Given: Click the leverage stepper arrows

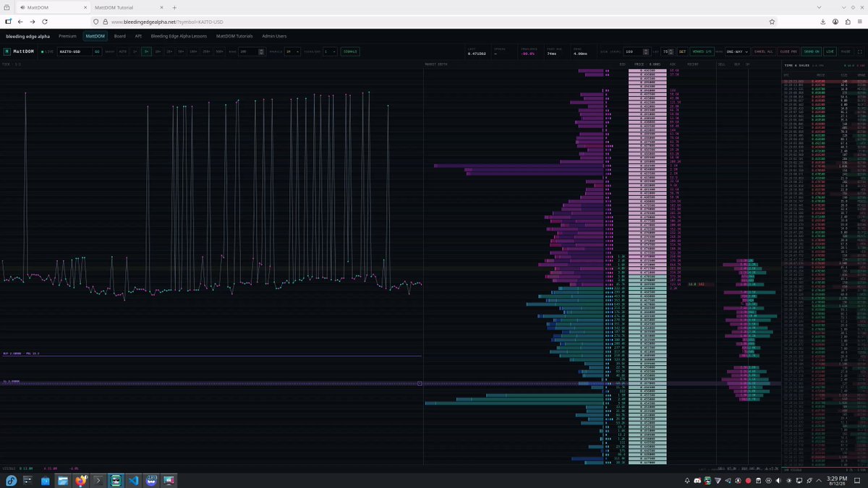Looking at the screenshot, I should click(671, 51).
